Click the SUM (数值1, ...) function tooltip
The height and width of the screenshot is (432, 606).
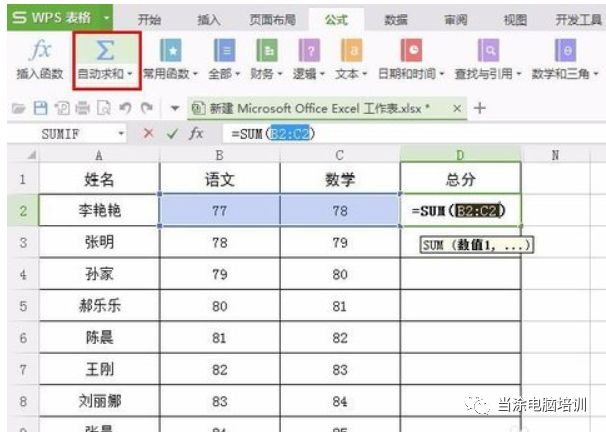pyautogui.click(x=477, y=245)
